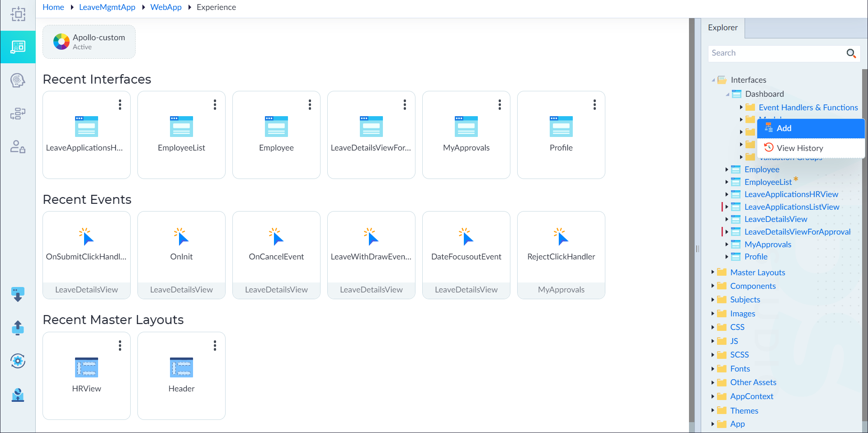Click the import download sidebar icon
The image size is (868, 433).
[x=18, y=294]
